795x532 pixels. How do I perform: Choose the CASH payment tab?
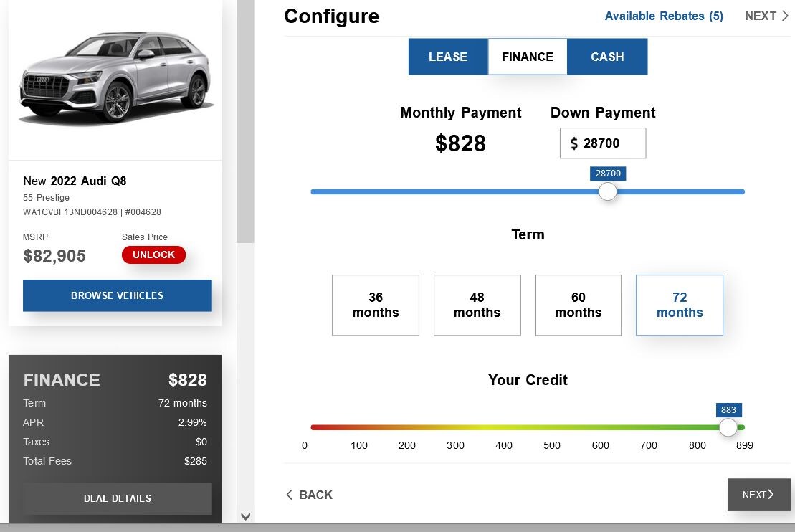[x=607, y=57]
